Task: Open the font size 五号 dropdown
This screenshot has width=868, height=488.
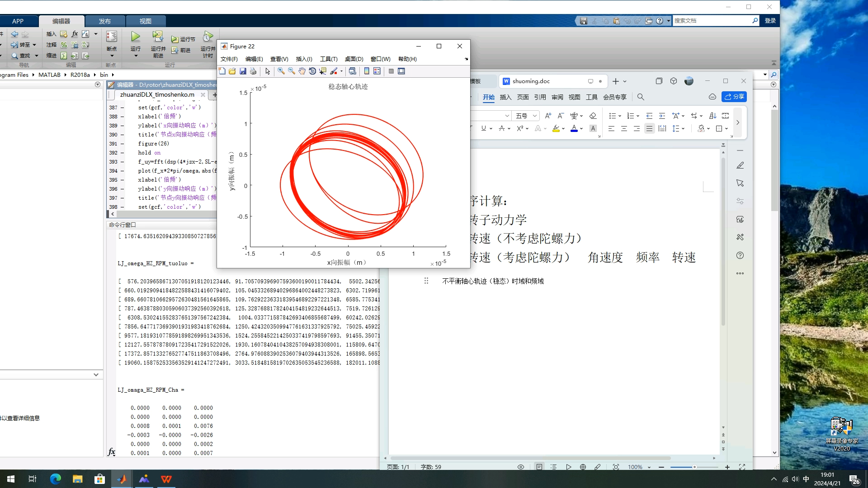Action: point(534,116)
